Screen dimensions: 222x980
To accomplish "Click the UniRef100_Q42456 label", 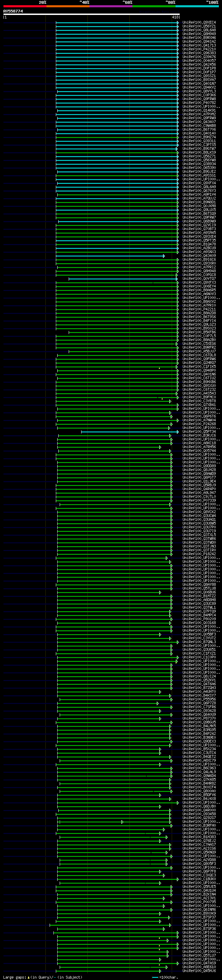I will pos(199,64).
